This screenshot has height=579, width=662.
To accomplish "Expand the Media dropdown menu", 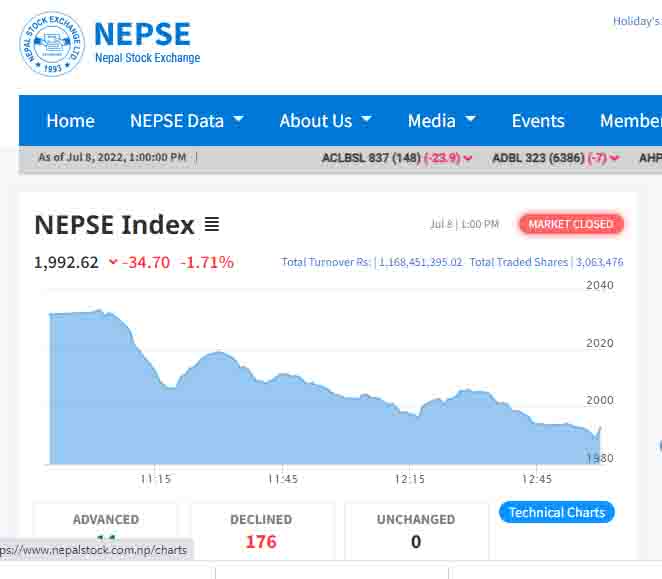I will 441,121.
